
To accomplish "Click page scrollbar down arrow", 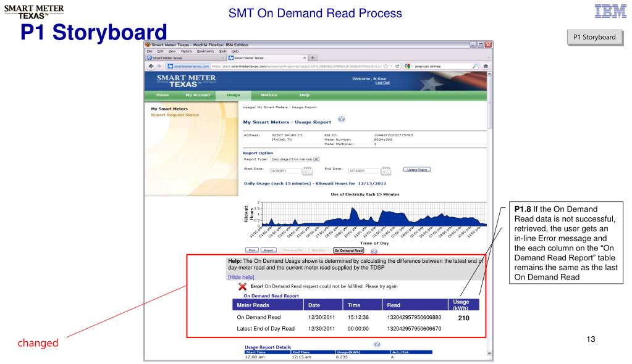I will pos(489,353).
